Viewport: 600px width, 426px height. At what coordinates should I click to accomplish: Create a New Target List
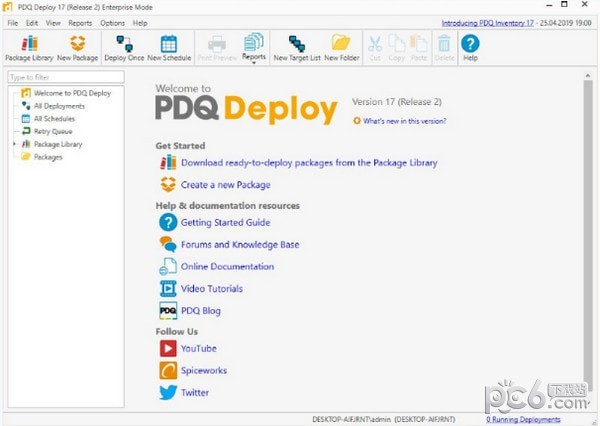pos(297,48)
